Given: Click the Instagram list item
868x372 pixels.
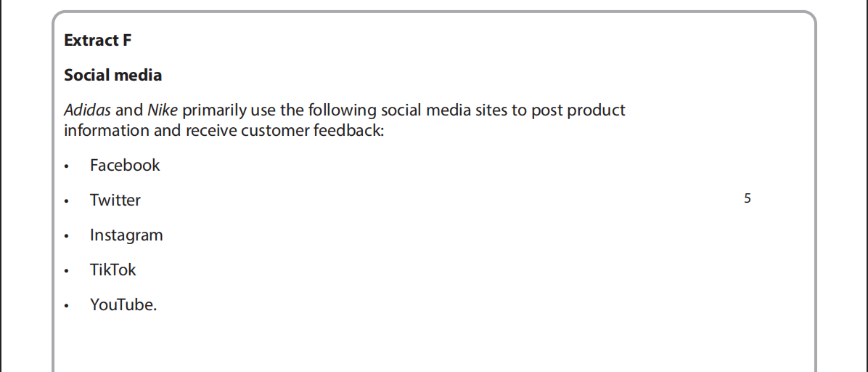Looking at the screenshot, I should pos(126,235).
